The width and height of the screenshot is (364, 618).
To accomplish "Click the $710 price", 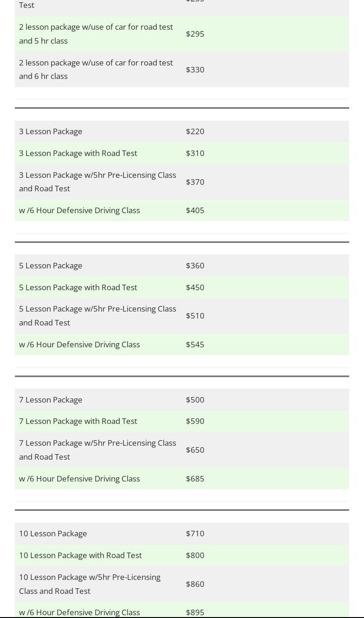I will pos(195,533).
